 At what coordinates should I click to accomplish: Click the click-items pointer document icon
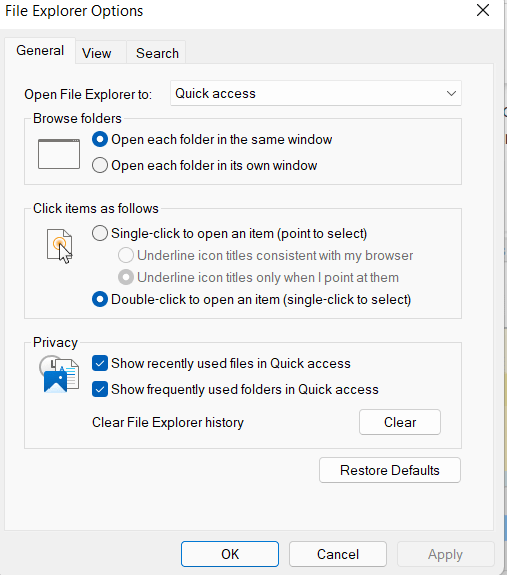pyautogui.click(x=60, y=246)
